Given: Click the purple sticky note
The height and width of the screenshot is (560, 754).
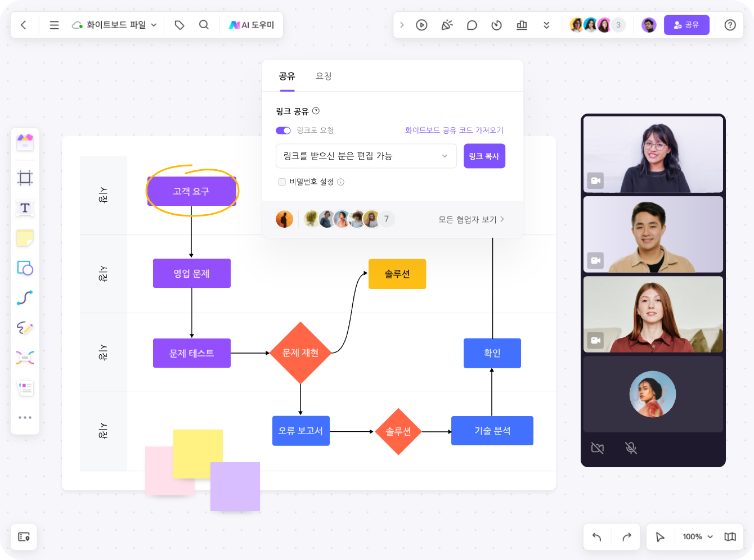Looking at the screenshot, I should click(235, 486).
